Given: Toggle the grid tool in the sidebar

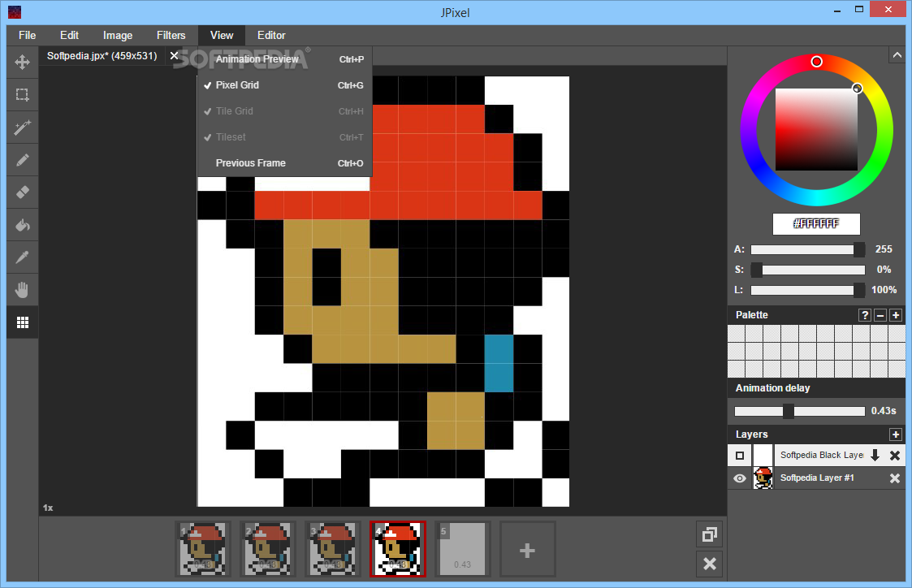Looking at the screenshot, I should (23, 322).
